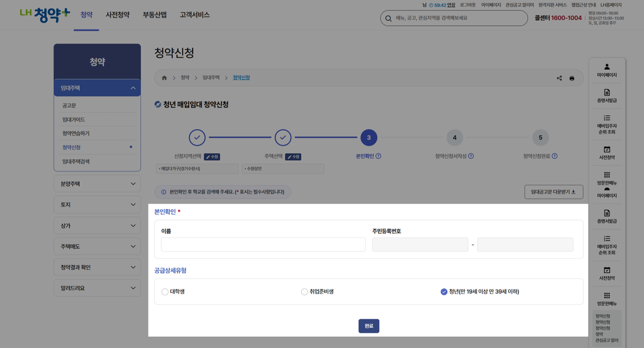
Task: Open the 청약 top navigation tab
Action: [x=86, y=15]
